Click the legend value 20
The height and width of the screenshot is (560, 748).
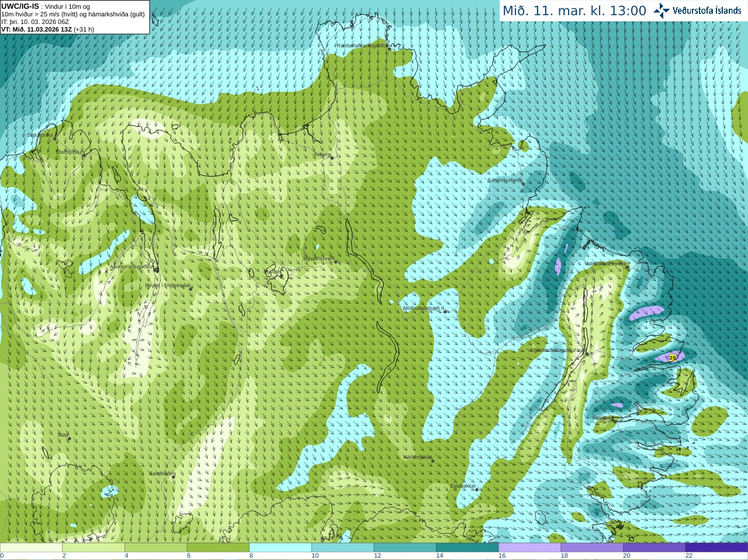[x=627, y=556]
